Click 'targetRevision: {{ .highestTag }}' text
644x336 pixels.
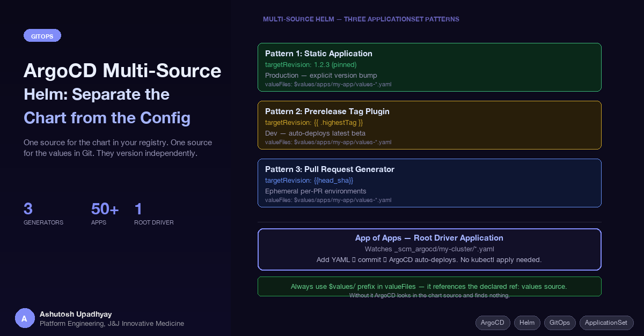coord(314,122)
